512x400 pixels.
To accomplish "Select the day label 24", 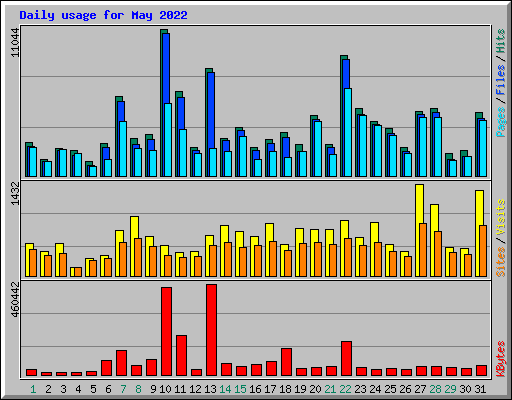I will [x=375, y=389].
